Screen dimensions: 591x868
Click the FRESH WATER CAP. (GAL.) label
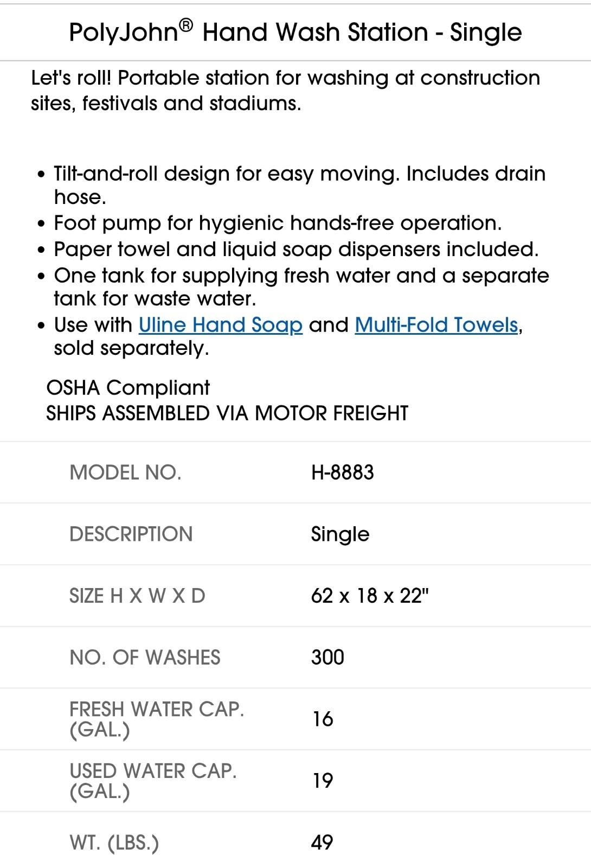[157, 719]
